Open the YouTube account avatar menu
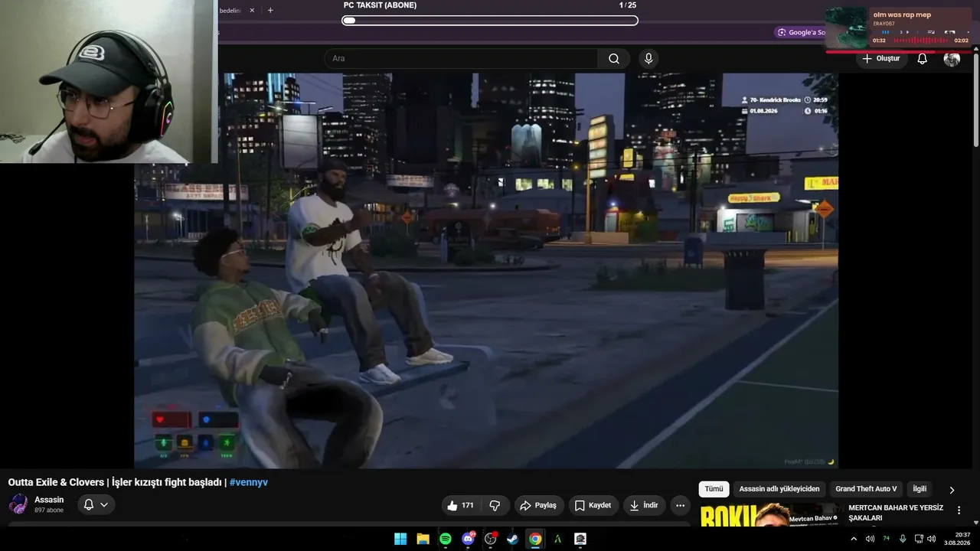 pos(952,59)
